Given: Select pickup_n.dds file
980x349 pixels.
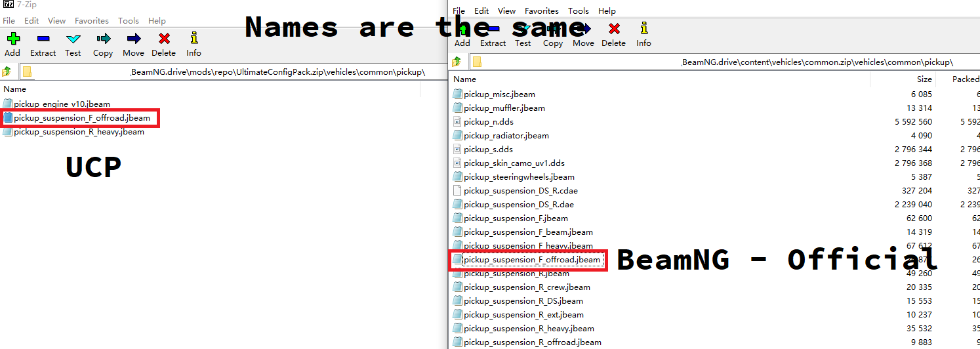Looking at the screenshot, I should [489, 122].
